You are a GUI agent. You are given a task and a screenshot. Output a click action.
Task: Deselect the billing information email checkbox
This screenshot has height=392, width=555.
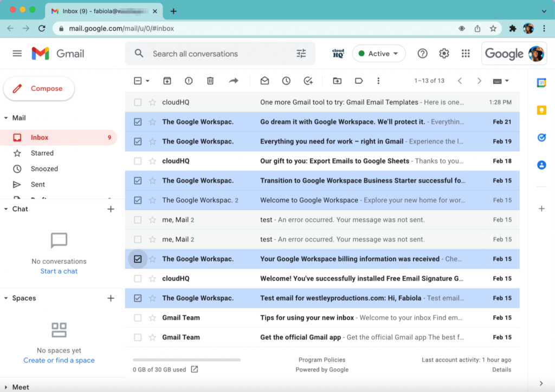pyautogui.click(x=138, y=259)
